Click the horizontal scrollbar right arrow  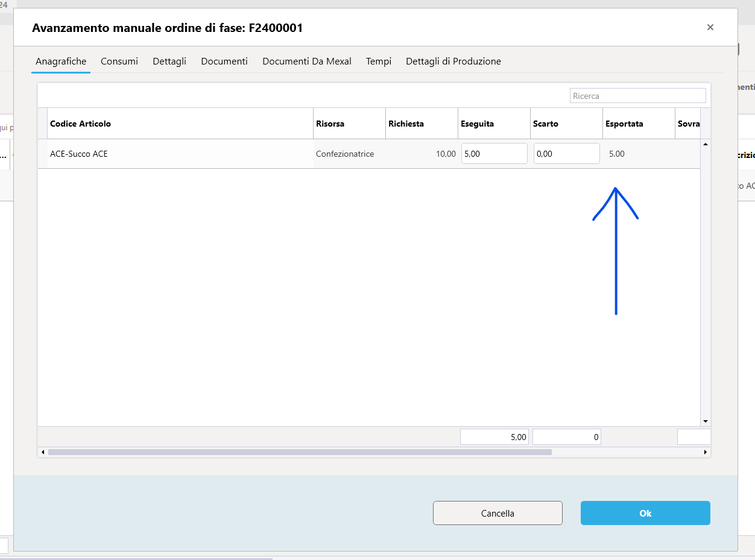tap(706, 452)
